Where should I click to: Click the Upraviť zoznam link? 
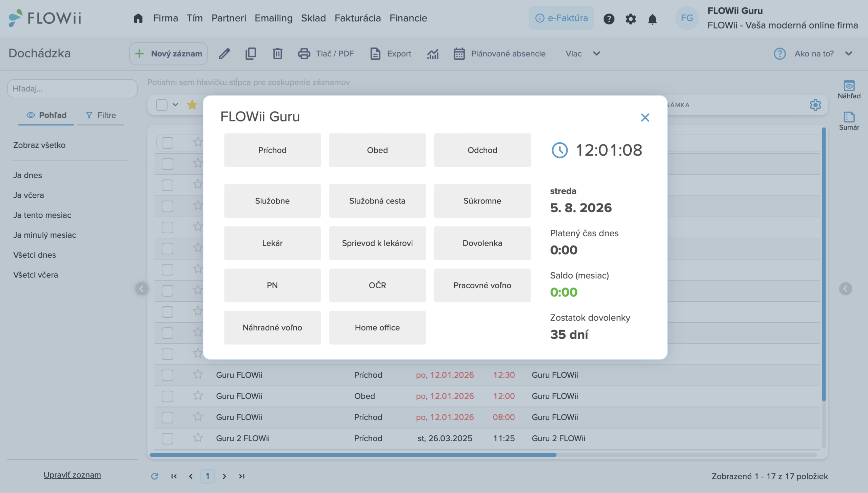tap(72, 475)
